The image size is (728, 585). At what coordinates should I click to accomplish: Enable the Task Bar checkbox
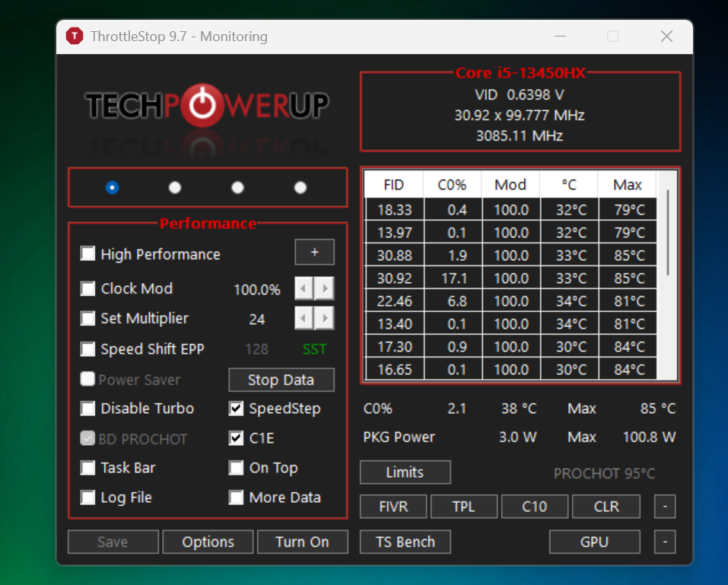[x=87, y=468]
